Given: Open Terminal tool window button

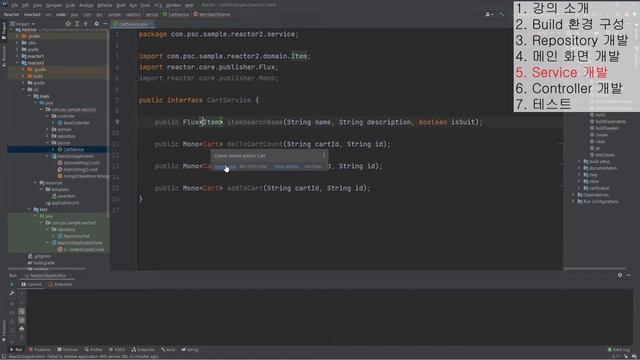Looking at the screenshot, I should click(68, 350).
